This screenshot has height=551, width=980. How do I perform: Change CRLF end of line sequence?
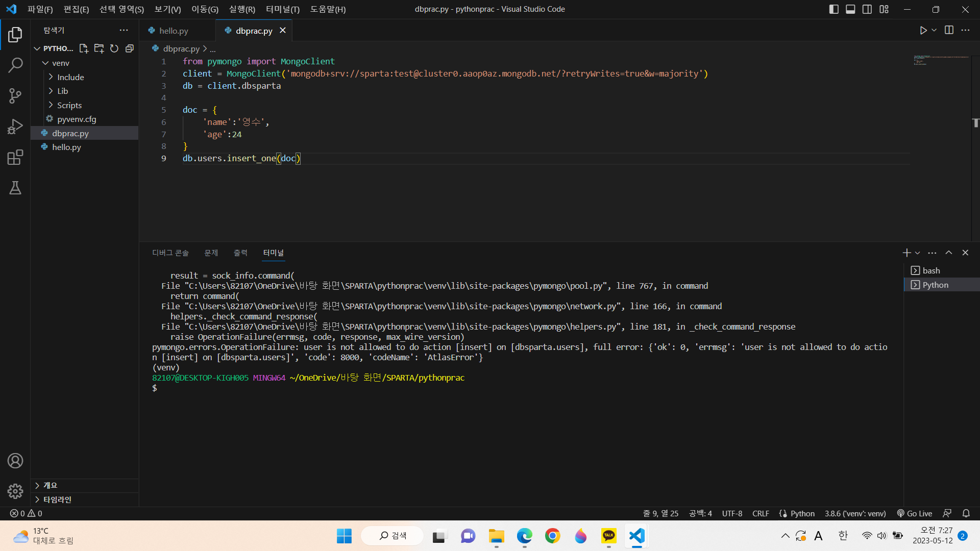[x=761, y=513]
